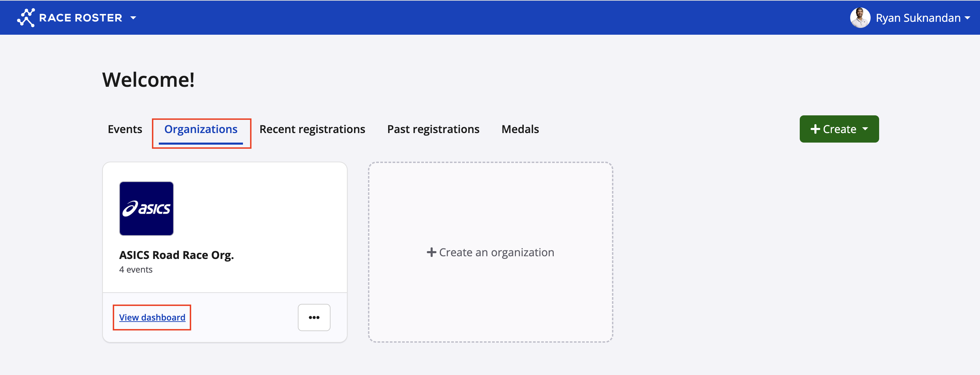Screen dimensions: 980x375
Task: Expand the green Create dropdown caret
Action: point(866,129)
